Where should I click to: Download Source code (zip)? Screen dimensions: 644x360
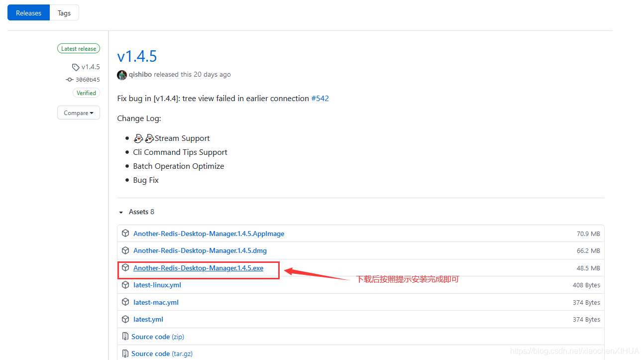point(158,337)
